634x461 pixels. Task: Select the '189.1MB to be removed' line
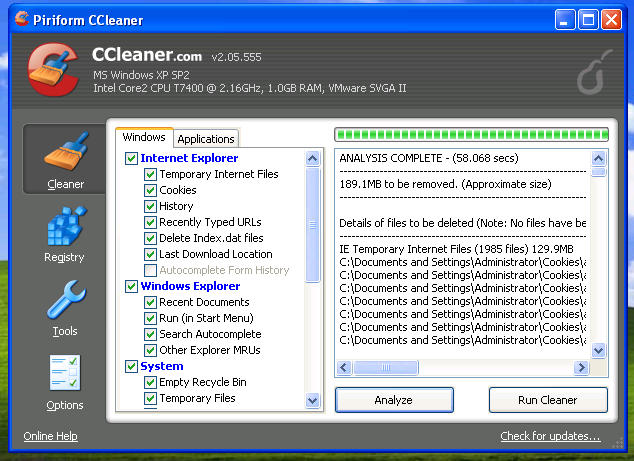446,184
